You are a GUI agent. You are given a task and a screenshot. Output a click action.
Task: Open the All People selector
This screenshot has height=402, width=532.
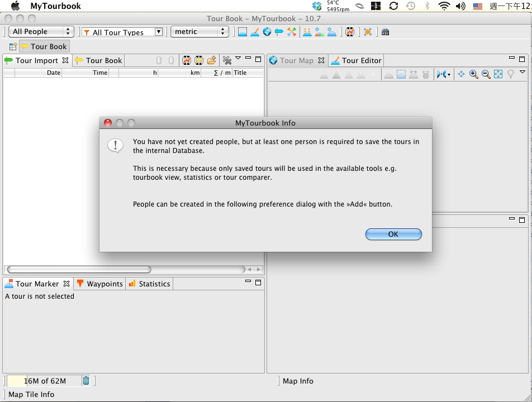tap(41, 31)
